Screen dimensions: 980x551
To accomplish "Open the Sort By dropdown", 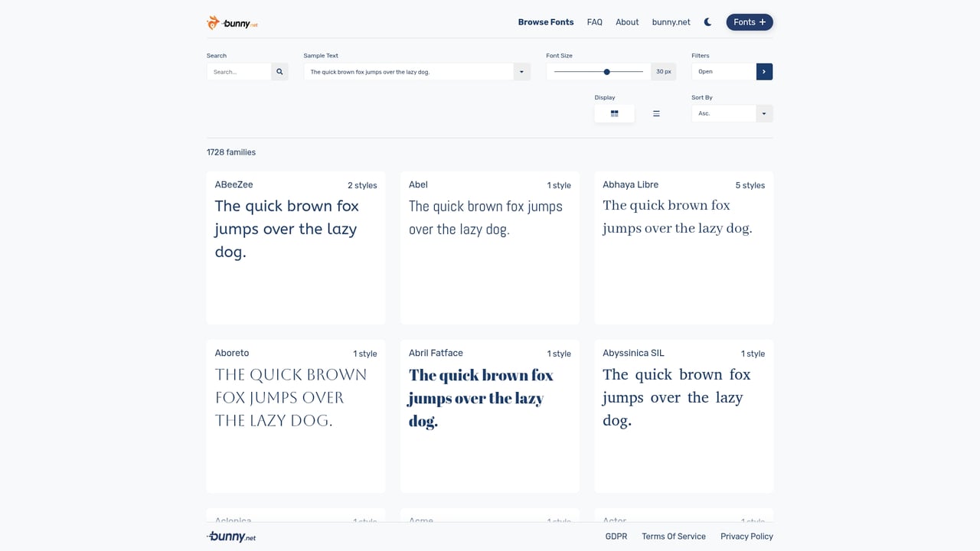I will pyautogui.click(x=723, y=112).
